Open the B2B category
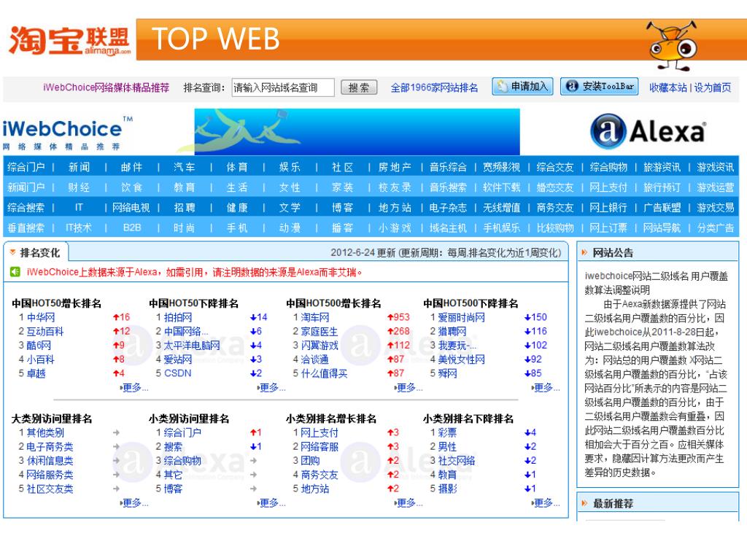Screen dimensions: 747x560 point(132,228)
